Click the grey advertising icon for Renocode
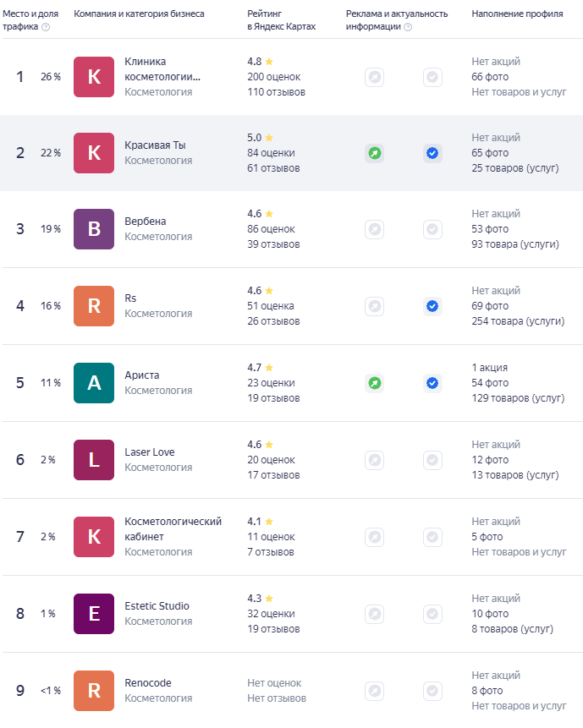Viewport: 583px width, 728px height. pyautogui.click(x=374, y=691)
